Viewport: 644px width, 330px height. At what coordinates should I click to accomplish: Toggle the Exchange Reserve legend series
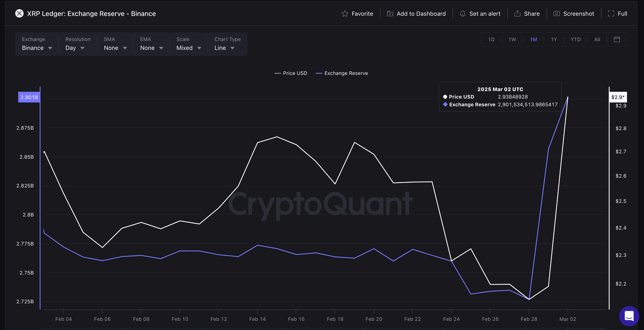(x=342, y=73)
